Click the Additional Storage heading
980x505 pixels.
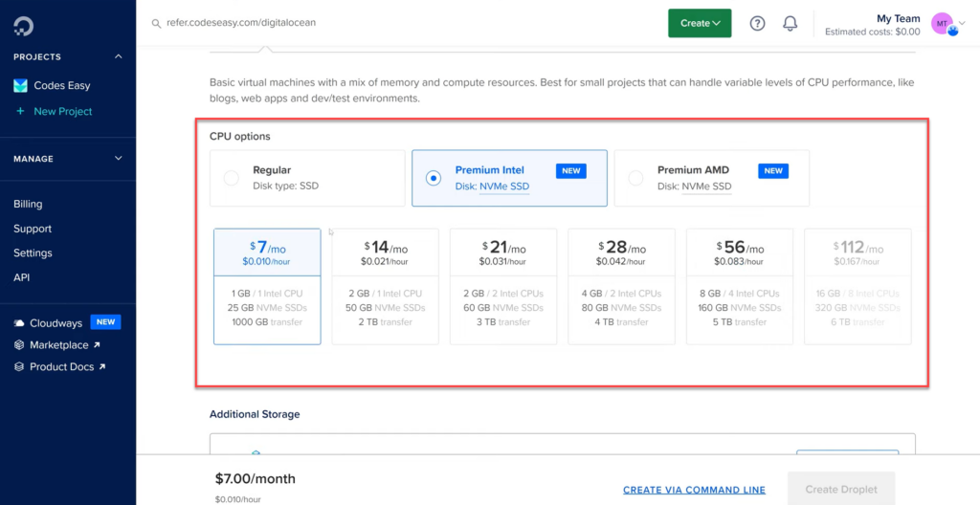click(255, 414)
